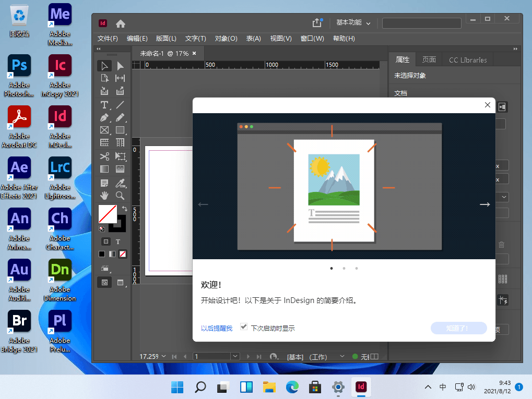The height and width of the screenshot is (399, 532).
Task: Select the Gap tool
Action: [120, 78]
